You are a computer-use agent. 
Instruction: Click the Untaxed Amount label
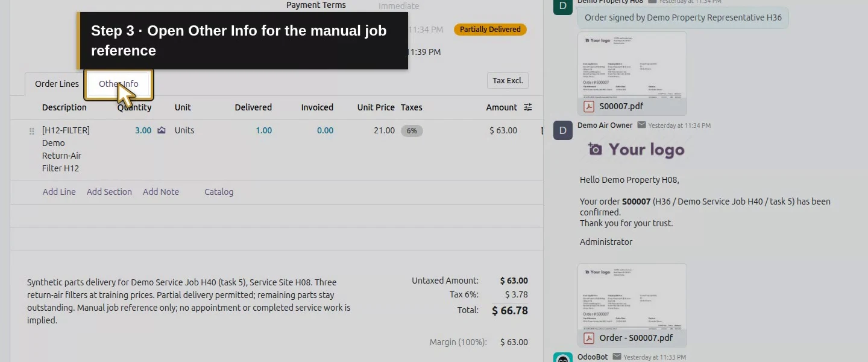[445, 281]
